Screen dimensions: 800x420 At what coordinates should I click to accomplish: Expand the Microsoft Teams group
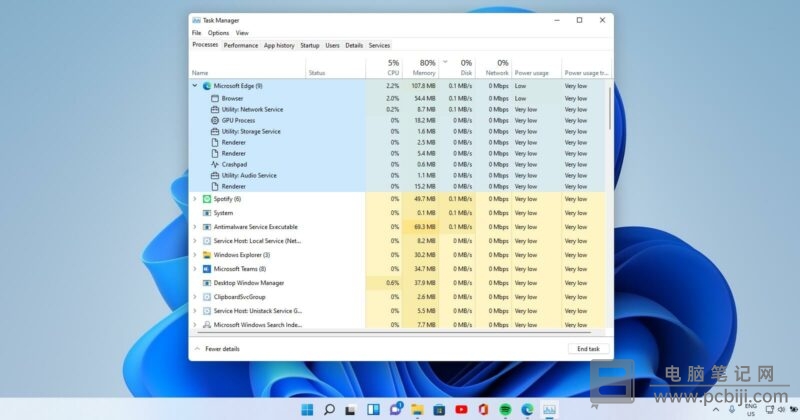[x=195, y=269]
